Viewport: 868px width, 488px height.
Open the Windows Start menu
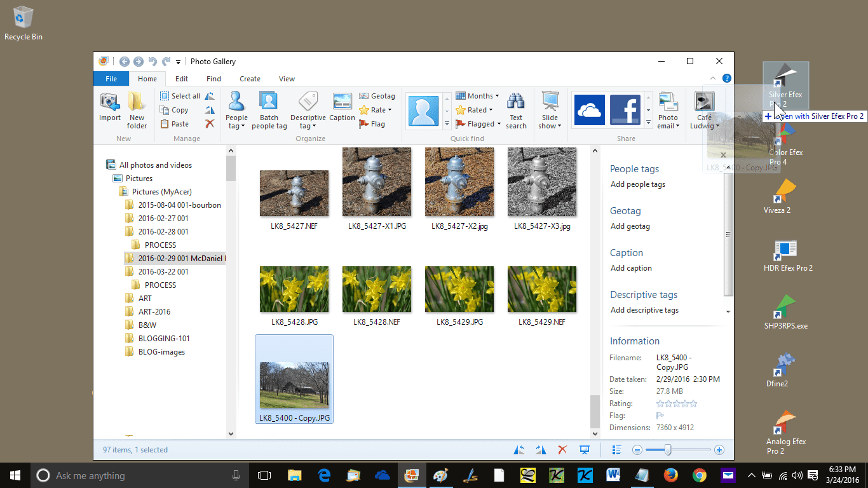[x=15, y=475]
